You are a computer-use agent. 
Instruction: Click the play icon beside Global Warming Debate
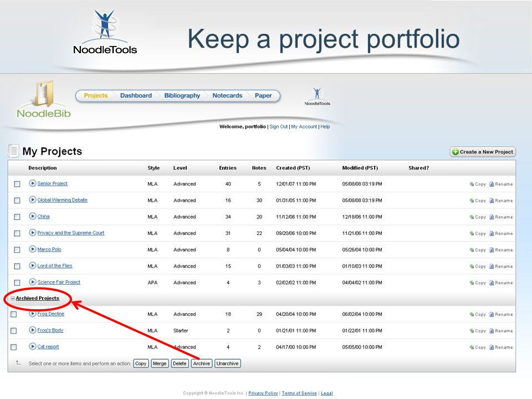click(x=32, y=200)
